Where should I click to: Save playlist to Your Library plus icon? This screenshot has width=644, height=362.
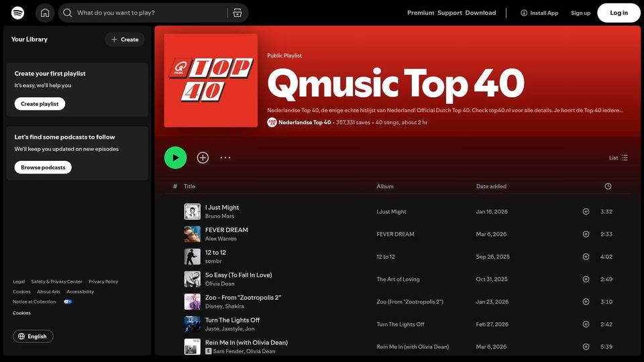point(203,158)
